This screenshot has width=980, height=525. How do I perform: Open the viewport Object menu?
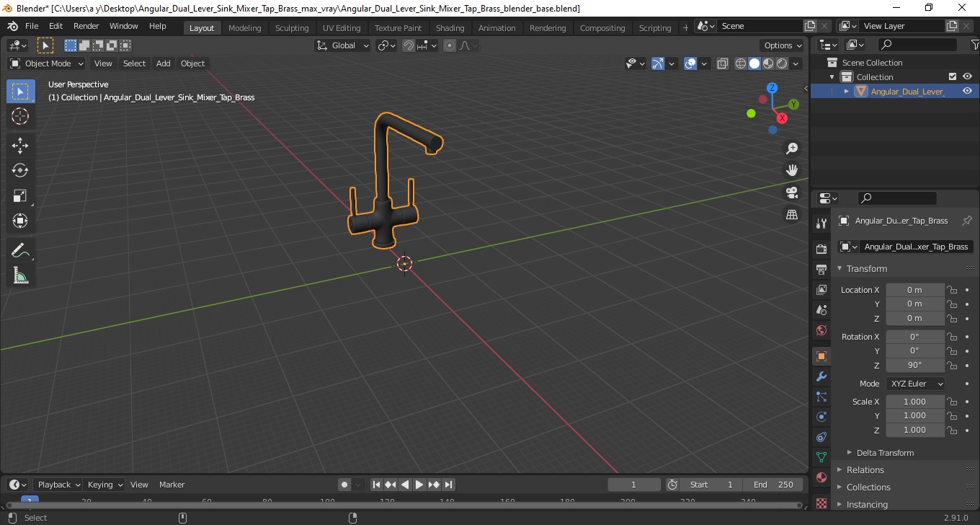(x=192, y=63)
